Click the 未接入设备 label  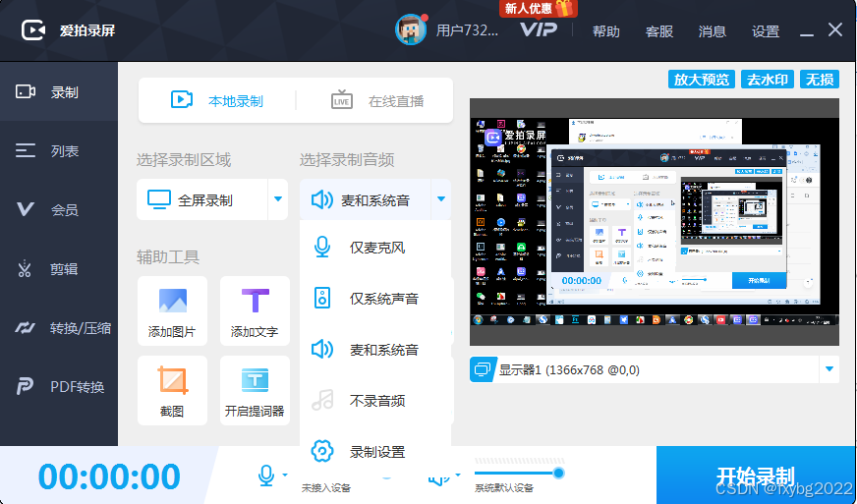(325, 487)
